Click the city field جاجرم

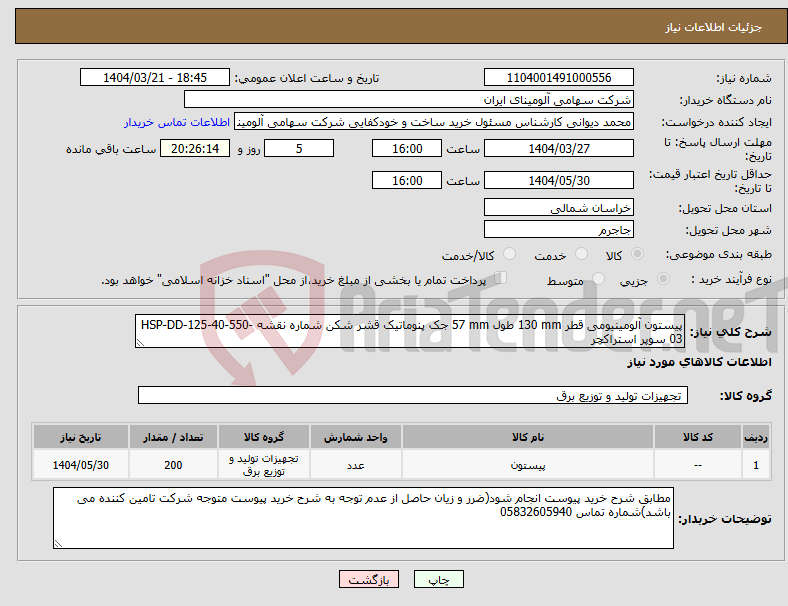[x=558, y=230]
